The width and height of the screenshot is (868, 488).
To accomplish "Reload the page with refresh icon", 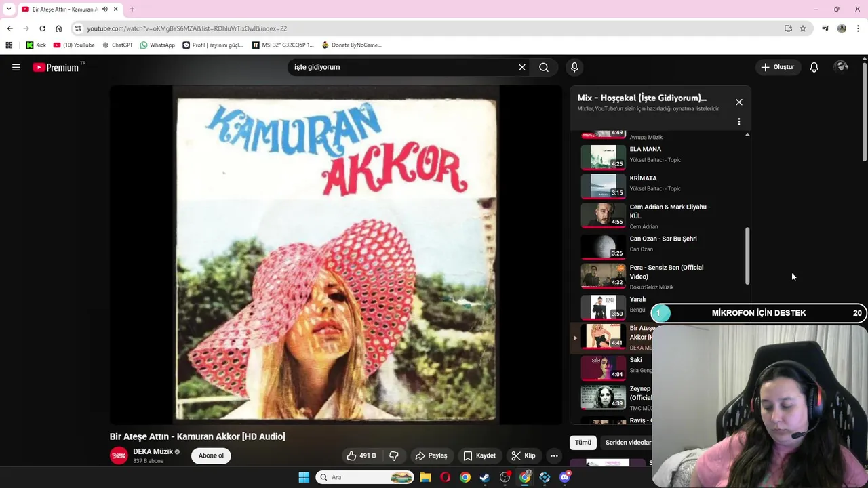I will (x=42, y=28).
